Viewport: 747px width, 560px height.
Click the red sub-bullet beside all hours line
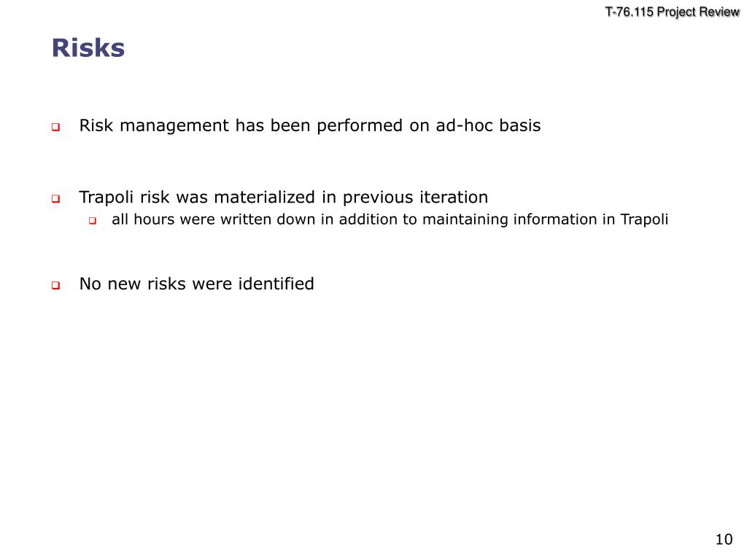pyautogui.click(x=93, y=220)
